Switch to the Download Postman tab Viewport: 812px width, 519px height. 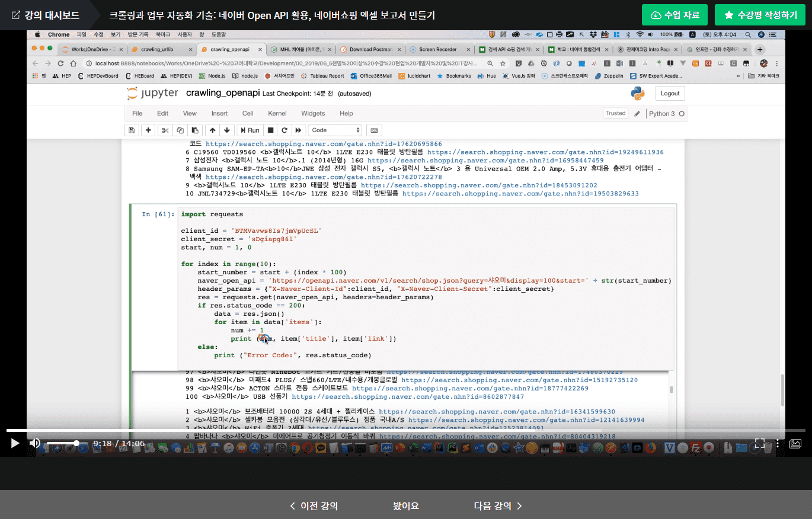pos(370,49)
